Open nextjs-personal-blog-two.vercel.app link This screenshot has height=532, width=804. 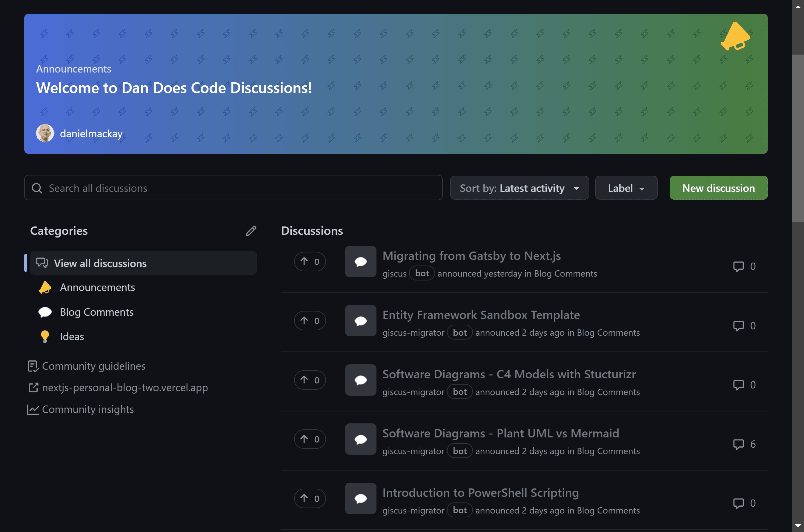(125, 388)
